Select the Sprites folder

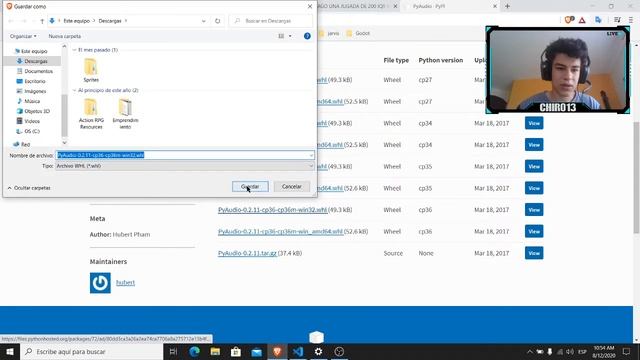[x=91, y=70]
